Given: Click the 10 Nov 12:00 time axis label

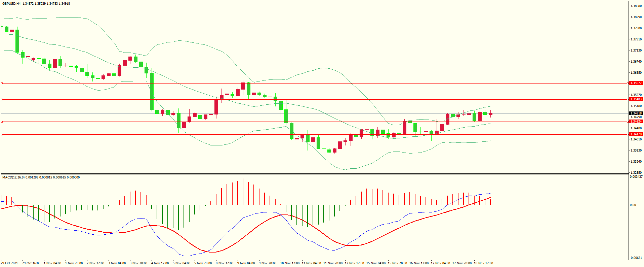Looking at the screenshot, I should 290,263.
